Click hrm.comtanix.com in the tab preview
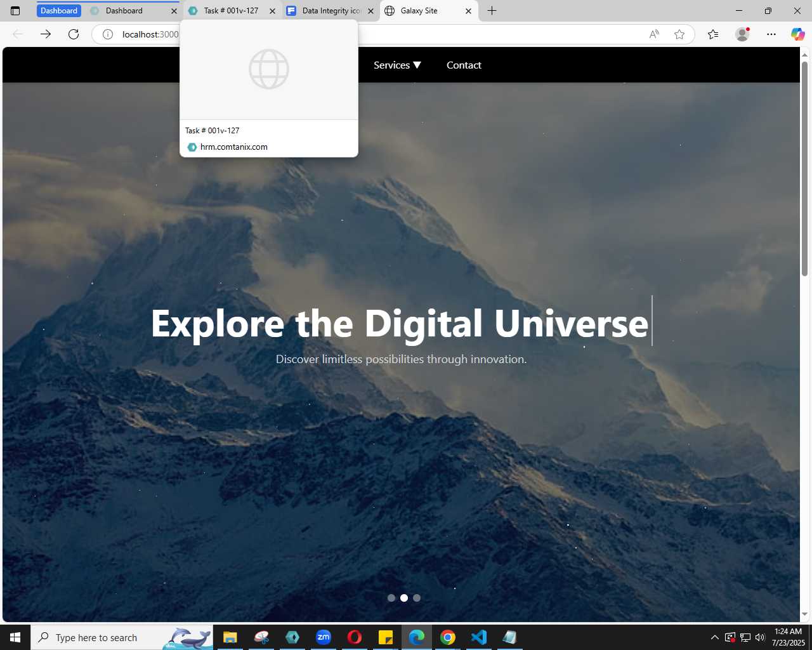This screenshot has height=650, width=812. click(x=234, y=147)
